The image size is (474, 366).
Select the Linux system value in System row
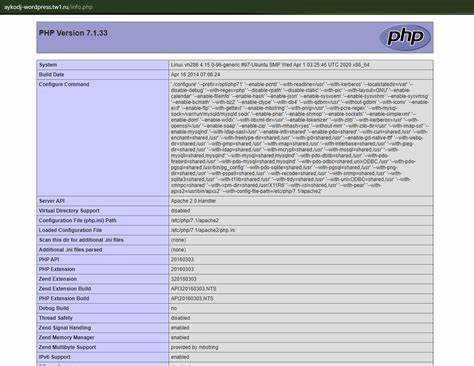coord(270,65)
